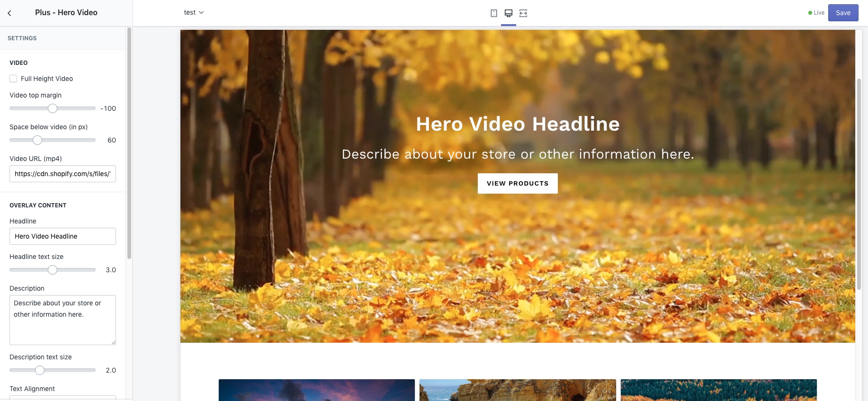The image size is (868, 401).
Task: Switch to full-width preview icon
Action: (523, 13)
